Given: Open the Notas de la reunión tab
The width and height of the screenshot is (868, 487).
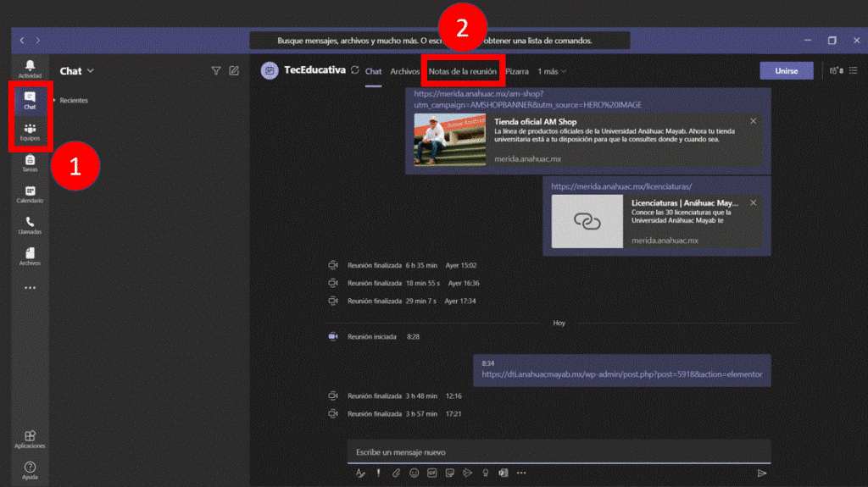Looking at the screenshot, I should point(462,71).
